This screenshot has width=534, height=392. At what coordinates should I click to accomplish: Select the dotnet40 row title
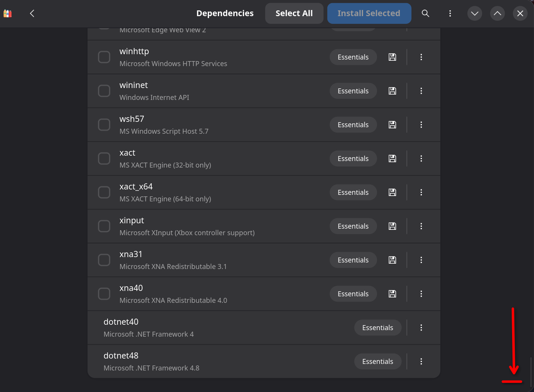pos(121,322)
